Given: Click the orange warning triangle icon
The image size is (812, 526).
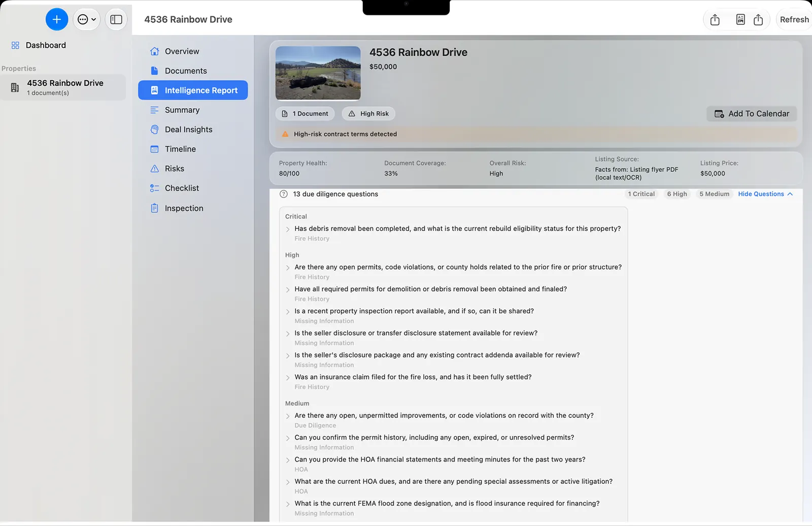Looking at the screenshot, I should point(285,134).
